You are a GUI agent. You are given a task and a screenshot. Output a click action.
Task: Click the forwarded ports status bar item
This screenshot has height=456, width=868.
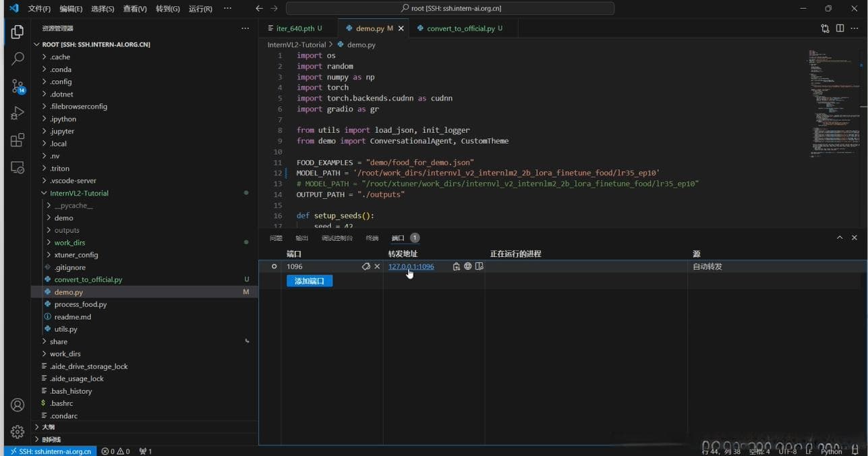click(145, 451)
